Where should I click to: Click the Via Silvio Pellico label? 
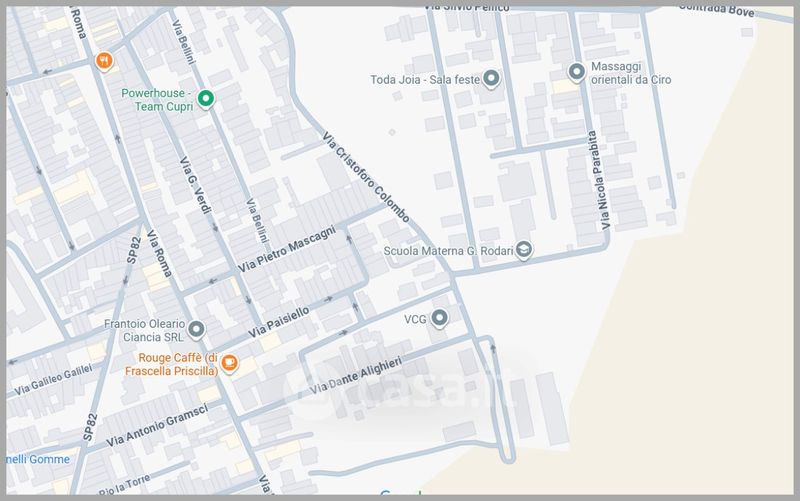[x=463, y=6]
